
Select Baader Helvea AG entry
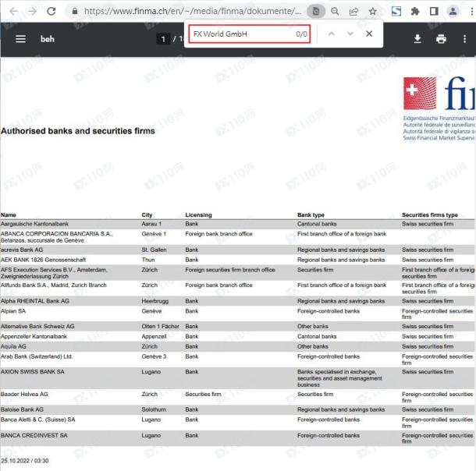click(24, 394)
